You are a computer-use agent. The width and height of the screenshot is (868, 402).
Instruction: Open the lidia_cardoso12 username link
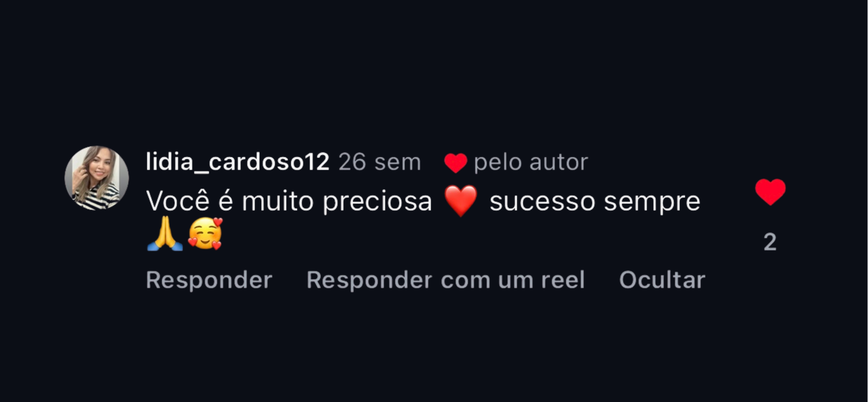[x=238, y=162]
